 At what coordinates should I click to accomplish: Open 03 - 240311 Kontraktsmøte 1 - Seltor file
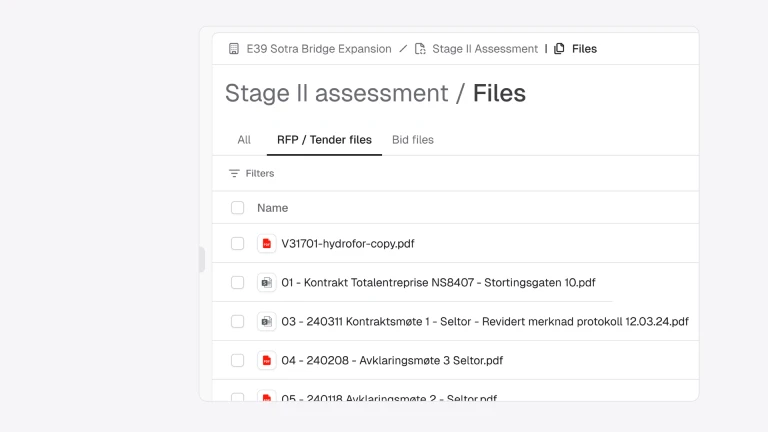tap(485, 322)
